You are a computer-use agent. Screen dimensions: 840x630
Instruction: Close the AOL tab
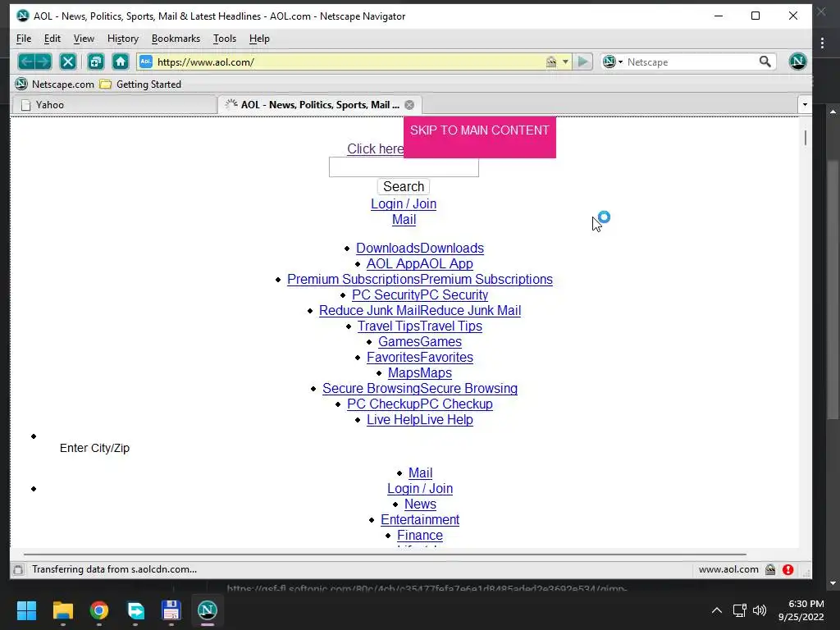click(409, 105)
